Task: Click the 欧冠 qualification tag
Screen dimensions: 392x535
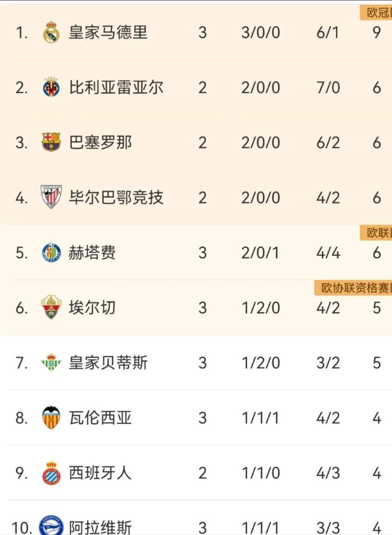Action: tap(376, 13)
